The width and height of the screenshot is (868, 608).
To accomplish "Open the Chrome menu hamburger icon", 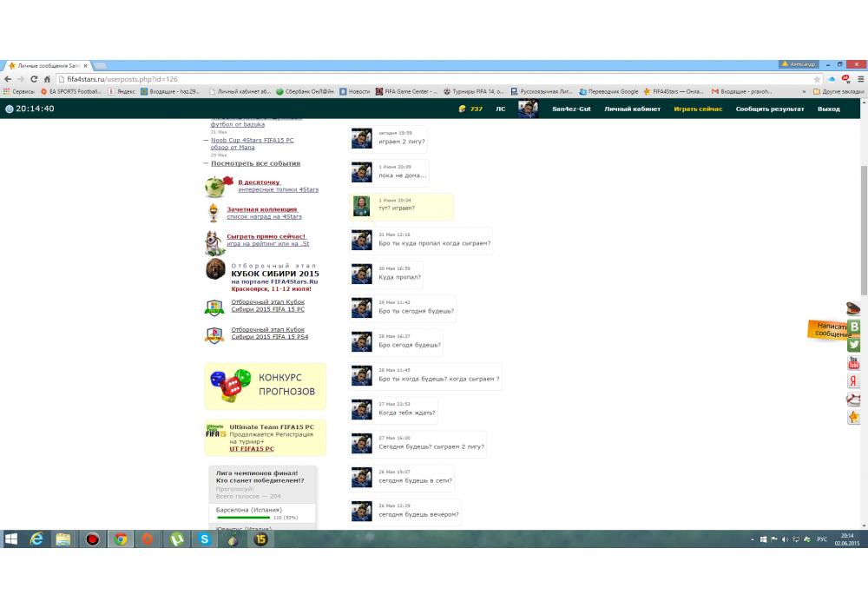I will click(x=860, y=78).
